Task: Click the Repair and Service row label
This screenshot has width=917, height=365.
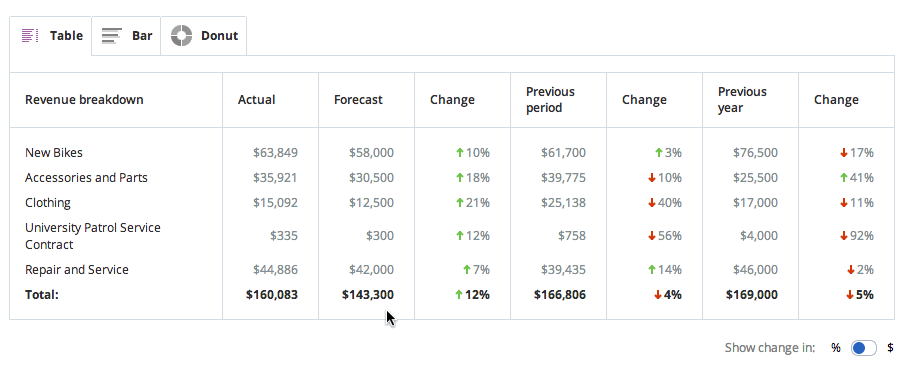Action: click(x=77, y=270)
